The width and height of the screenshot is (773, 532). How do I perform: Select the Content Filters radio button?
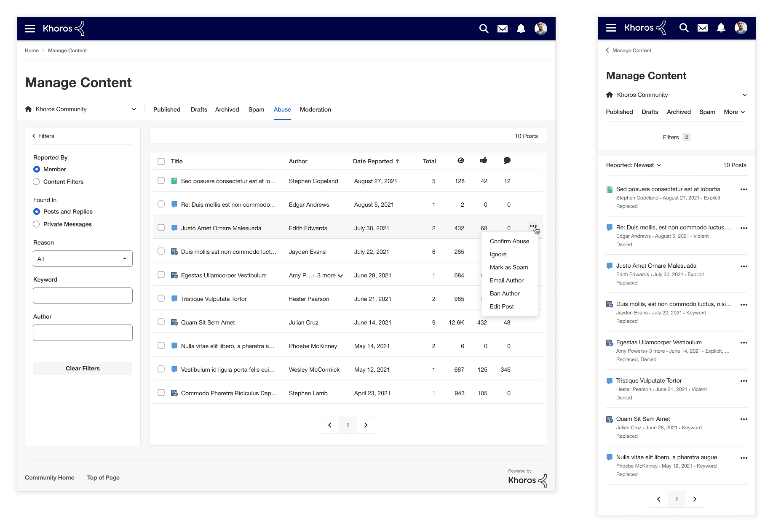click(37, 182)
